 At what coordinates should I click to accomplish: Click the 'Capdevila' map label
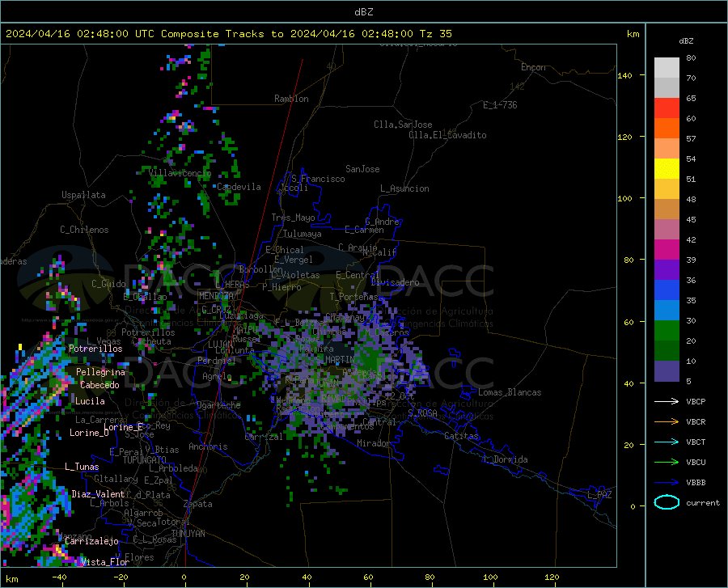click(239, 187)
